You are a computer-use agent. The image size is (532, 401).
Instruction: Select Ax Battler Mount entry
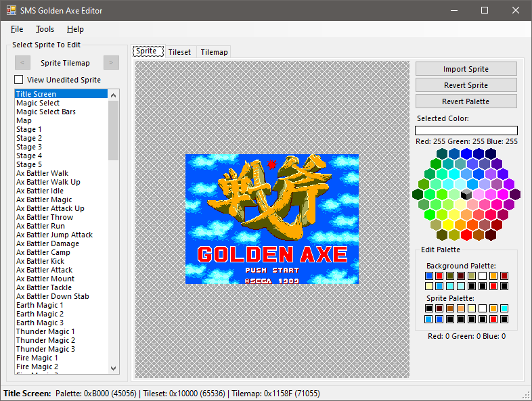click(x=62, y=279)
